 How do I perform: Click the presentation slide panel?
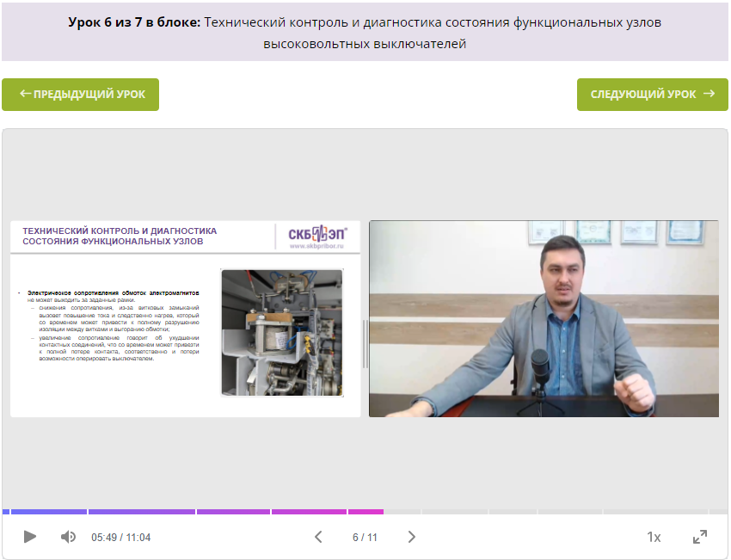click(x=186, y=319)
